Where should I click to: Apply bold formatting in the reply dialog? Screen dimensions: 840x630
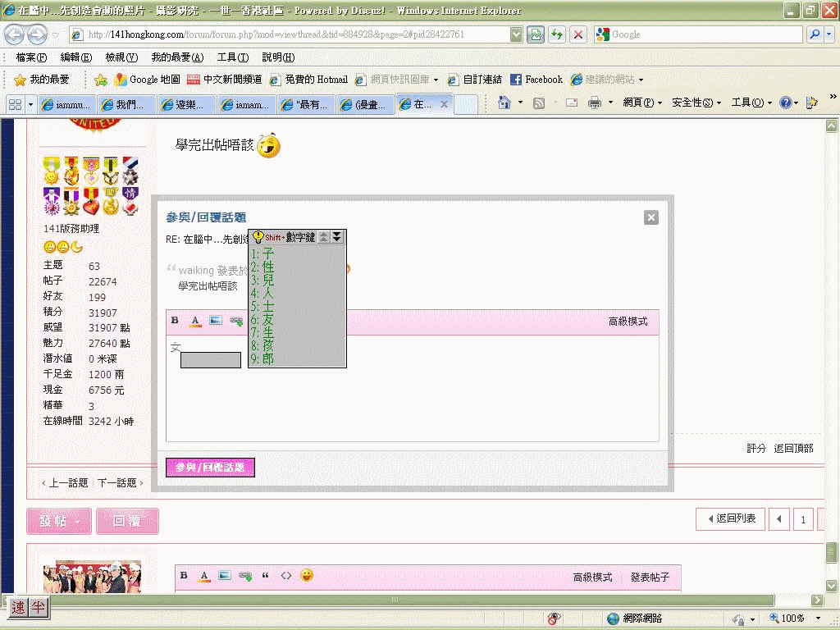[175, 322]
